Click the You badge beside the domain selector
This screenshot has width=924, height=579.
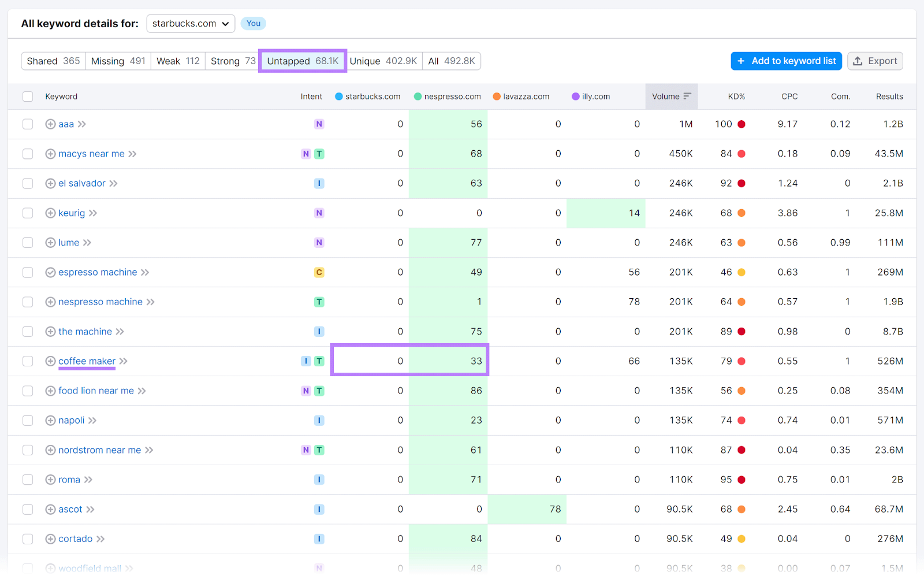(253, 24)
